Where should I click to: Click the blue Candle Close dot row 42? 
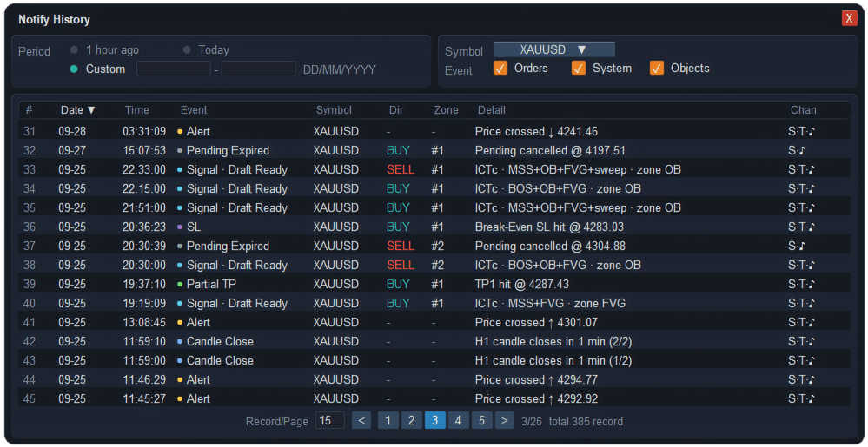coord(180,341)
